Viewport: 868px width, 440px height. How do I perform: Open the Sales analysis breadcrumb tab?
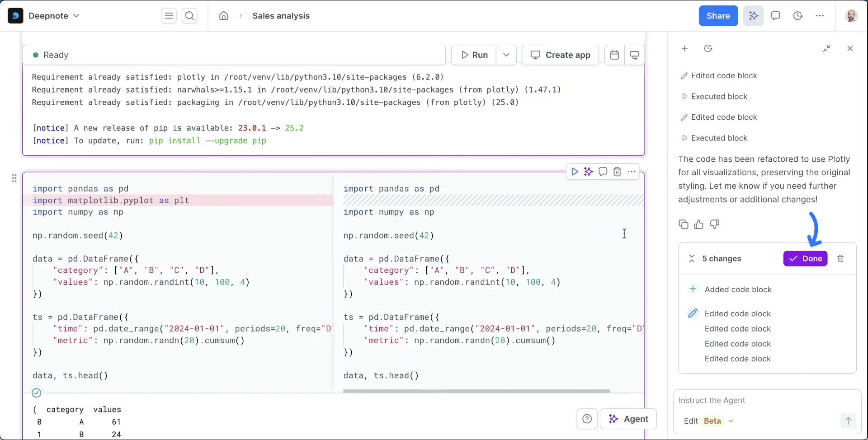pos(281,16)
